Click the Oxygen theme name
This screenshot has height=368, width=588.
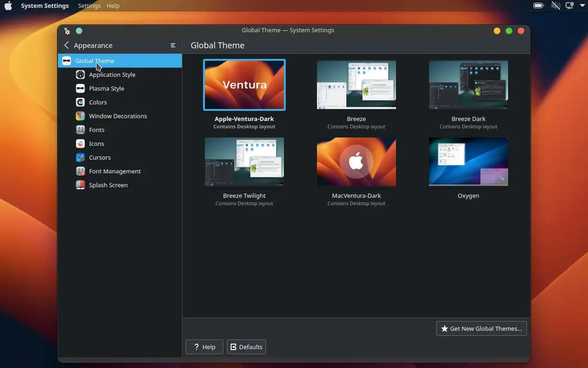(469, 195)
